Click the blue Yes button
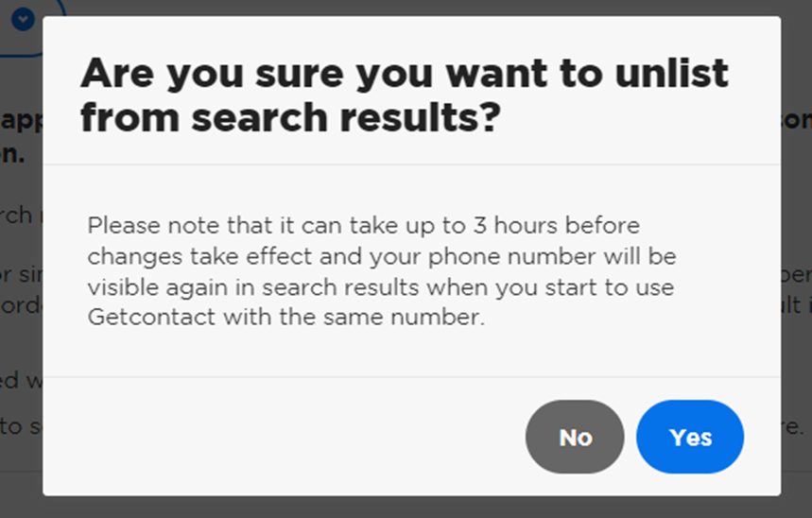 click(x=690, y=437)
